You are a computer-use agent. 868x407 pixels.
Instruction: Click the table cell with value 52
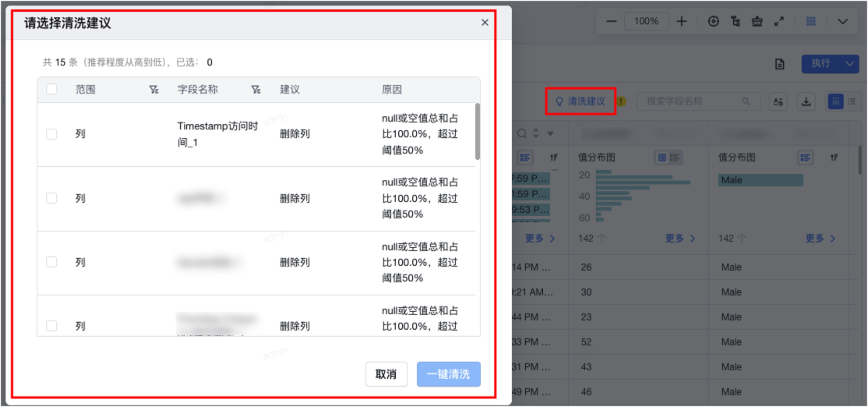click(x=638, y=342)
